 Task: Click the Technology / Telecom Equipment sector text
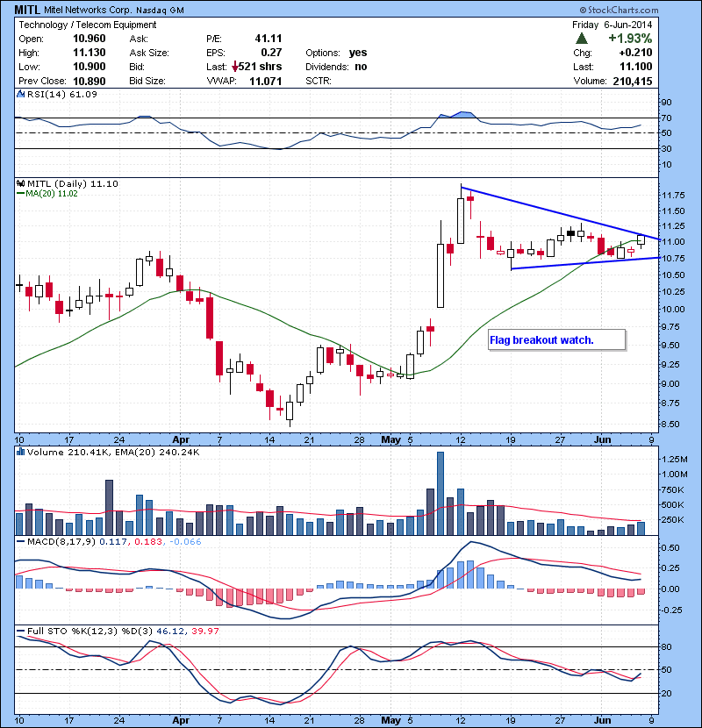click(x=88, y=25)
